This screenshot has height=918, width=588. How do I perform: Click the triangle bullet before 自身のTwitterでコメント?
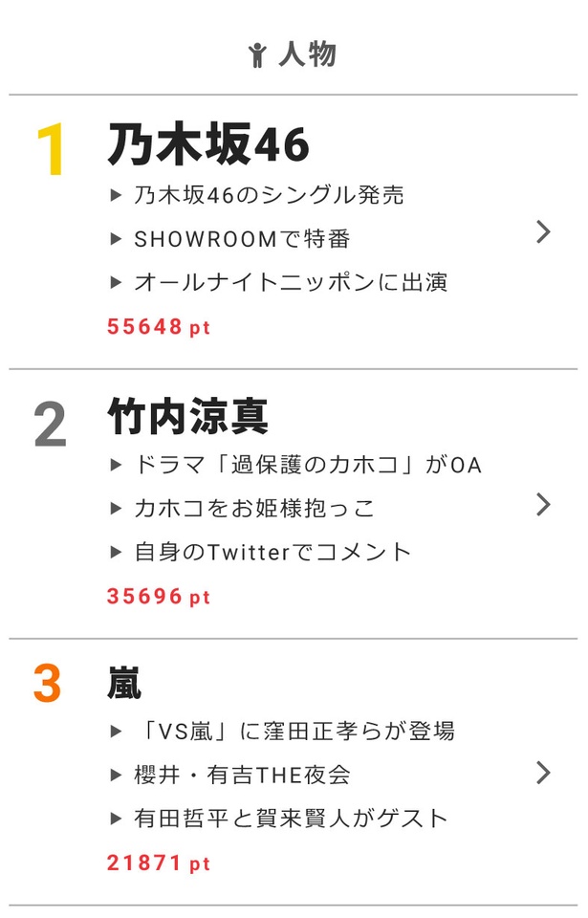116,552
